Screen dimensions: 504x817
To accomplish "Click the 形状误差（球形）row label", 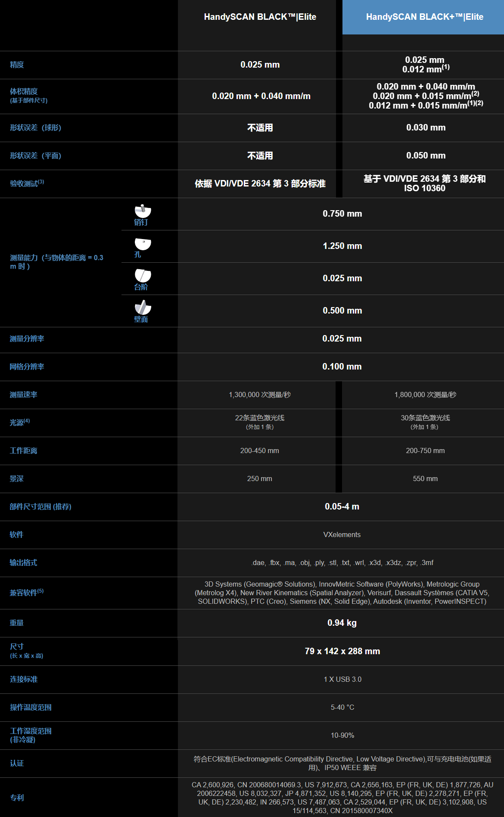I will [x=36, y=127].
